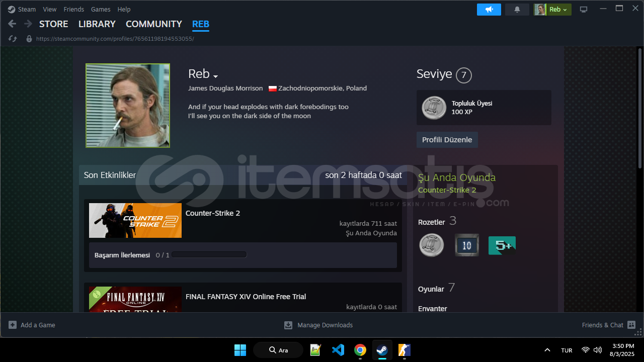Click the level 7 circle badge

(x=464, y=76)
